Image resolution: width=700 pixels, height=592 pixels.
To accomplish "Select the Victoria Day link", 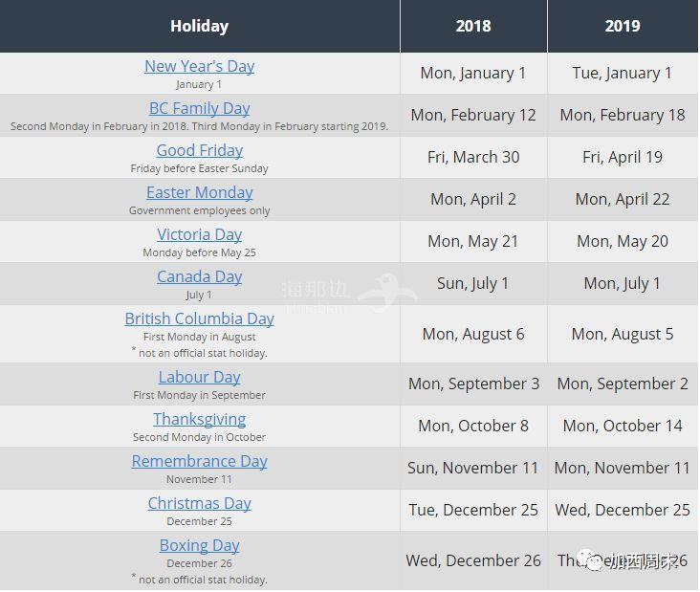I will (200, 234).
